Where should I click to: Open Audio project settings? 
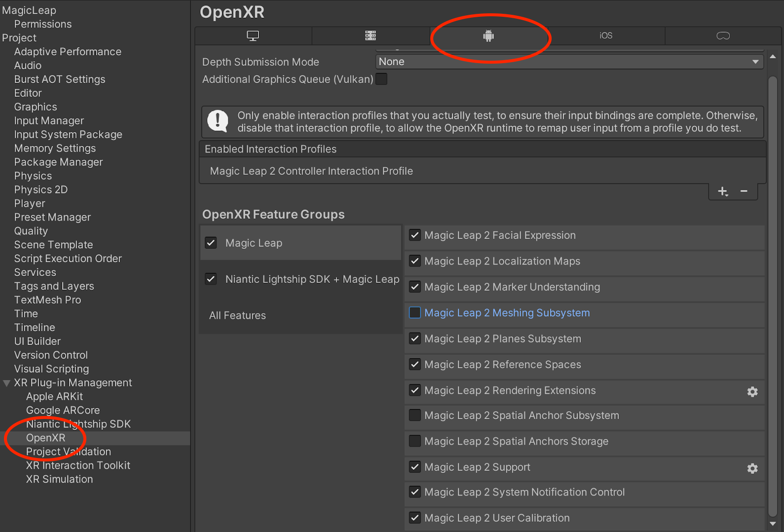point(28,66)
